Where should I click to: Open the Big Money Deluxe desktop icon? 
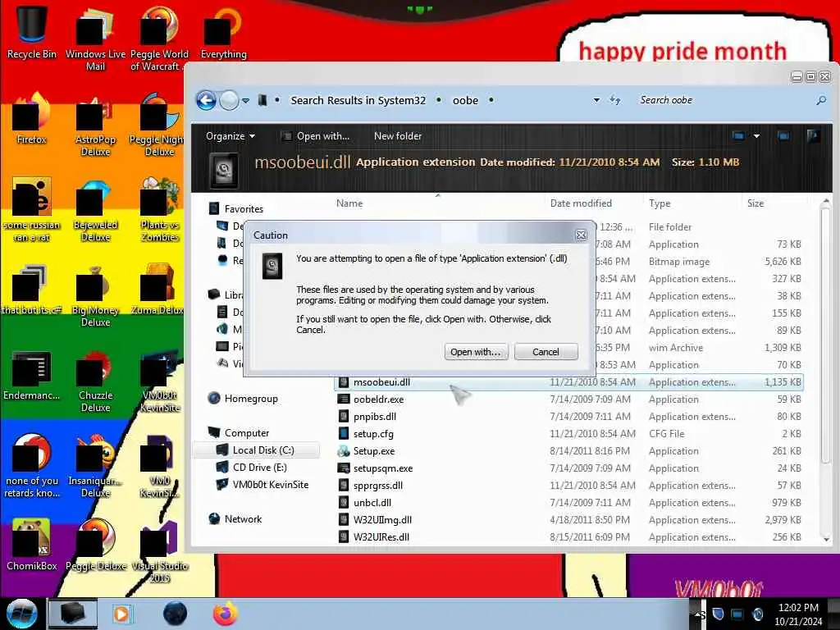point(95,295)
